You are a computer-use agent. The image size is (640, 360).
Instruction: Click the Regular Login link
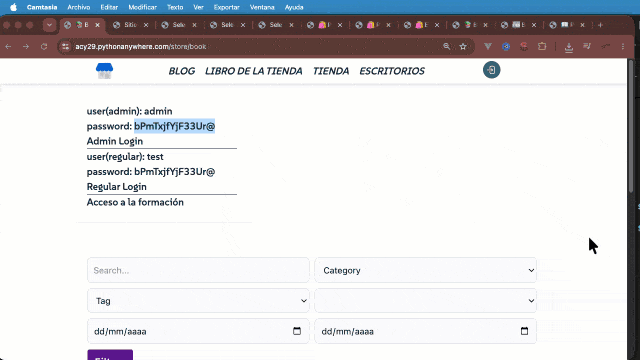pos(116,187)
